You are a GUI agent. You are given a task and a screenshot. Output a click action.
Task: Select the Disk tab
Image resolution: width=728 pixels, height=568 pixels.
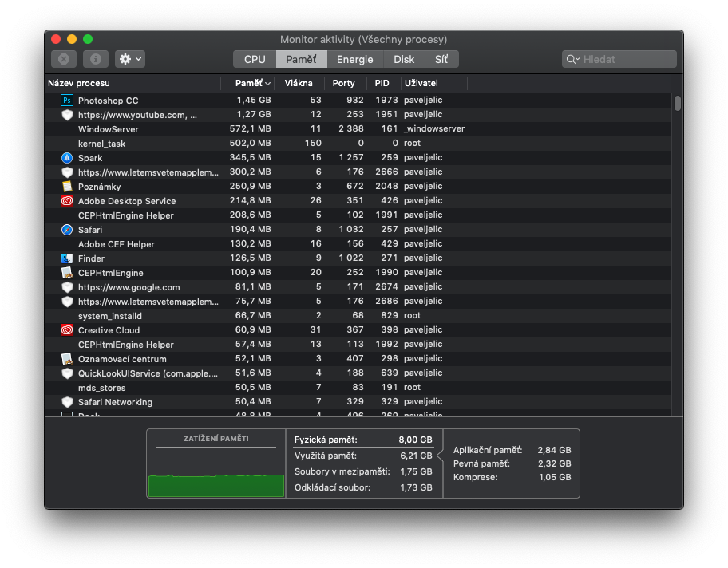point(404,59)
